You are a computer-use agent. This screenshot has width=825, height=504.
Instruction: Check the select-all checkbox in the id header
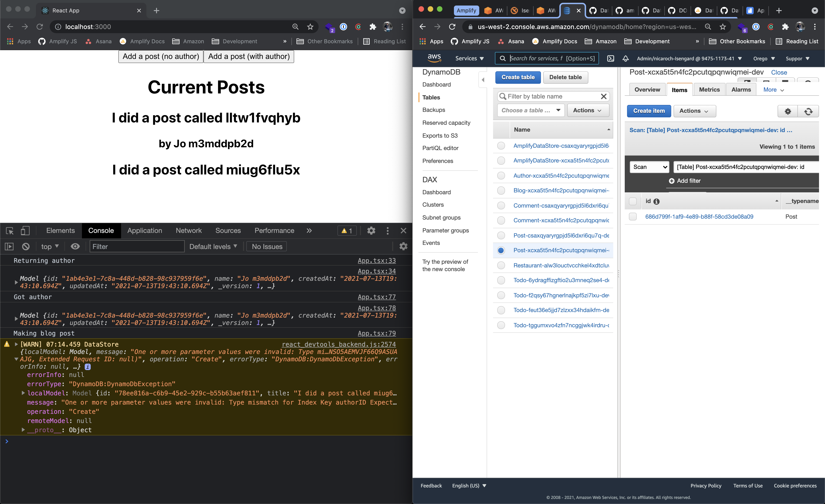pos(633,201)
